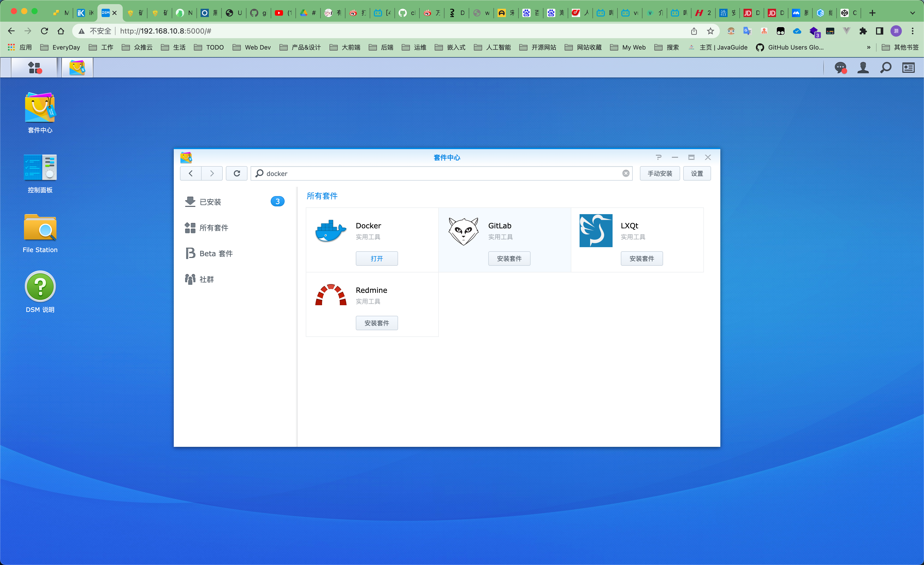Viewport: 924px width, 565px height.
Task: Click the Redmine arch package icon
Action: [331, 295]
